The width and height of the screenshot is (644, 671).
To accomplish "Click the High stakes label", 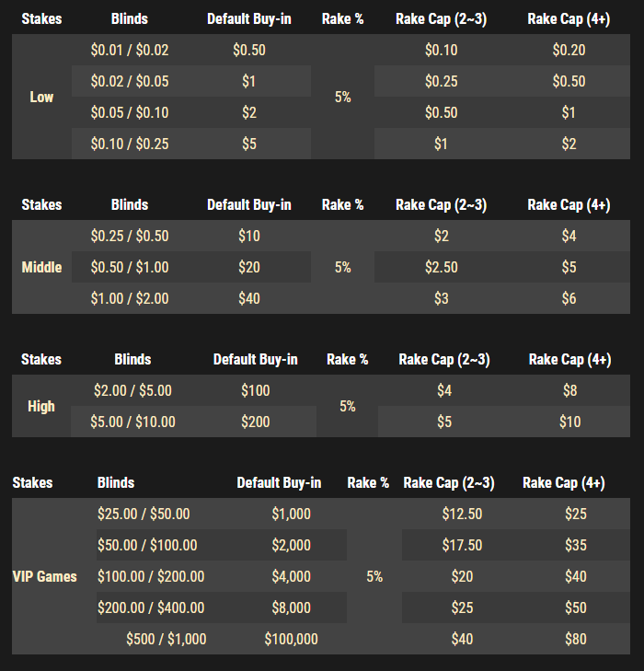I will 41,406.
